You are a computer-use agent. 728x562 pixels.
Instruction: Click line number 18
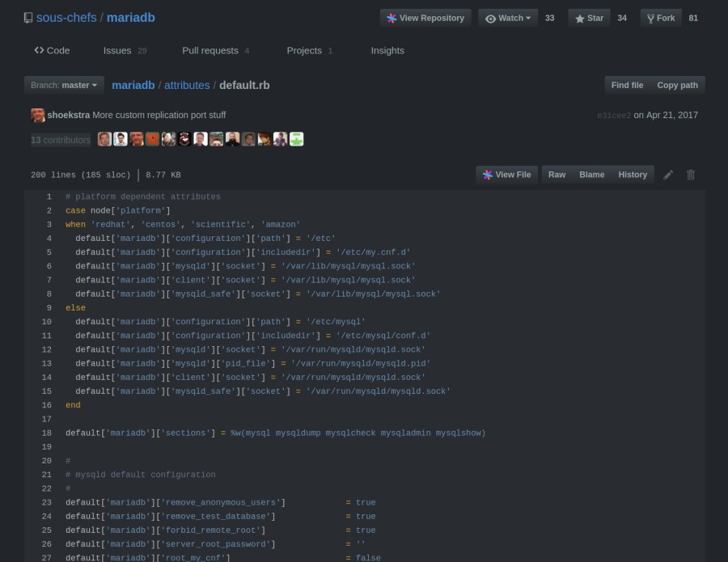click(46, 433)
